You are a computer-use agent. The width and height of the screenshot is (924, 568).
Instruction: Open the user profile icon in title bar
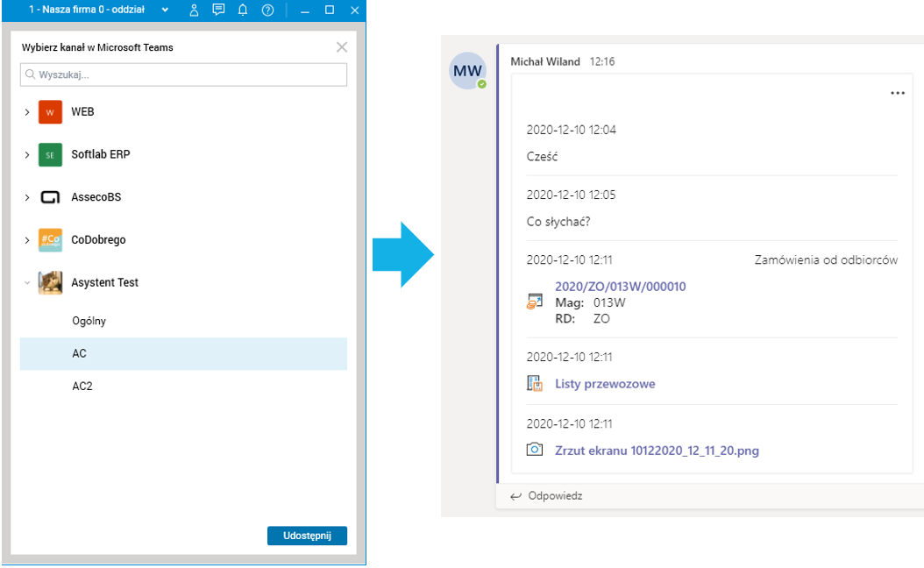click(x=194, y=10)
